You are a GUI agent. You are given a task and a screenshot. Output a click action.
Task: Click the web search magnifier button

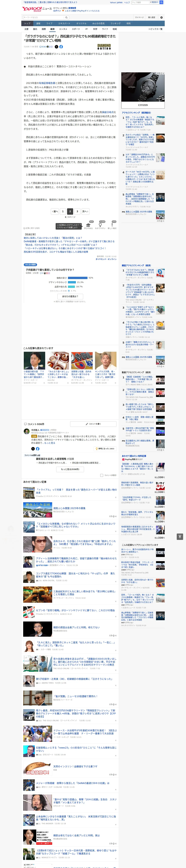(161, 2)
